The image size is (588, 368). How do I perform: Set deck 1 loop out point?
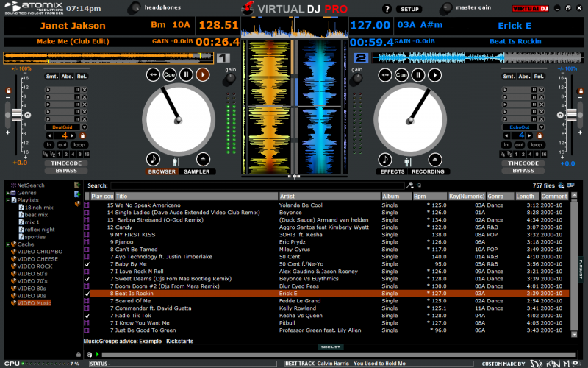(x=62, y=144)
